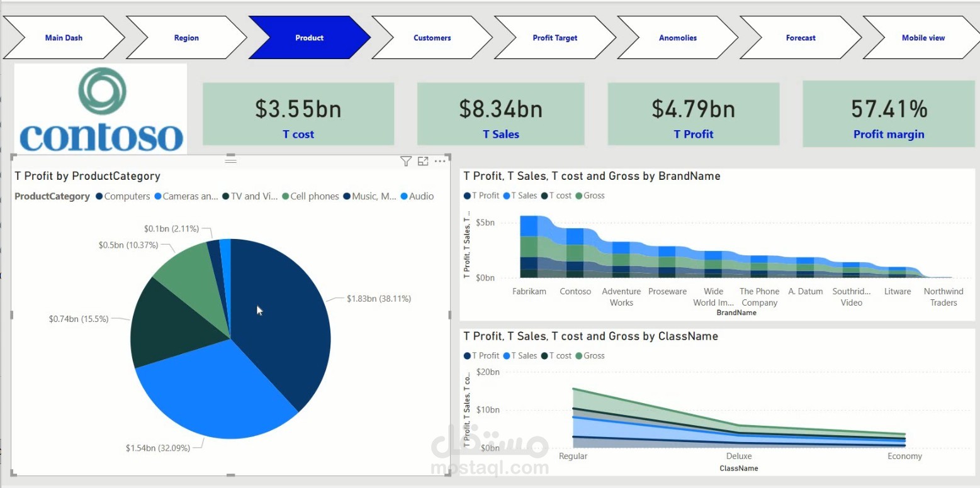Toggle 'Audio' in the ProductCategory legend
Viewport: 980px width, 488px height.
(x=417, y=196)
